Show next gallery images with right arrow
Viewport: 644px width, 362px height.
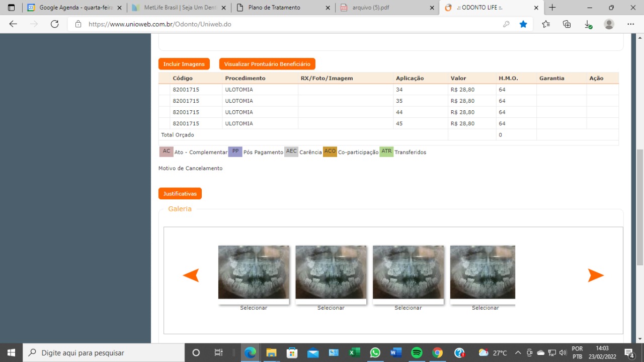pyautogui.click(x=596, y=275)
